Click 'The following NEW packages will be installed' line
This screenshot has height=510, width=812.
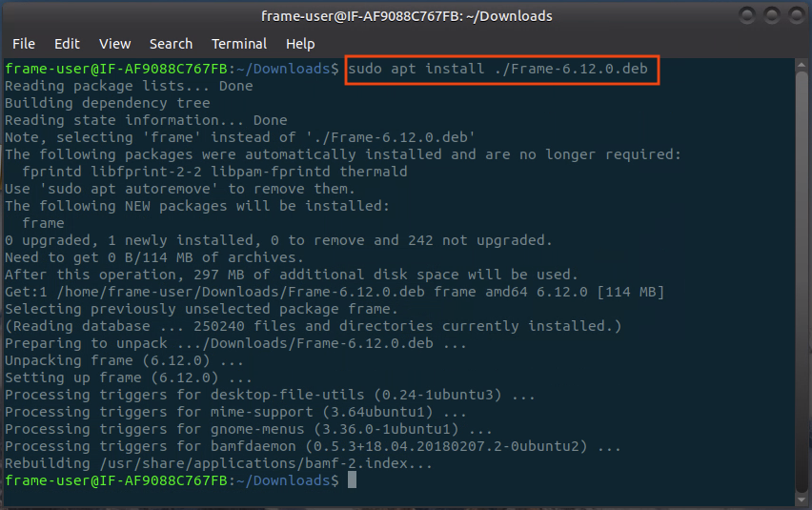[x=197, y=206]
